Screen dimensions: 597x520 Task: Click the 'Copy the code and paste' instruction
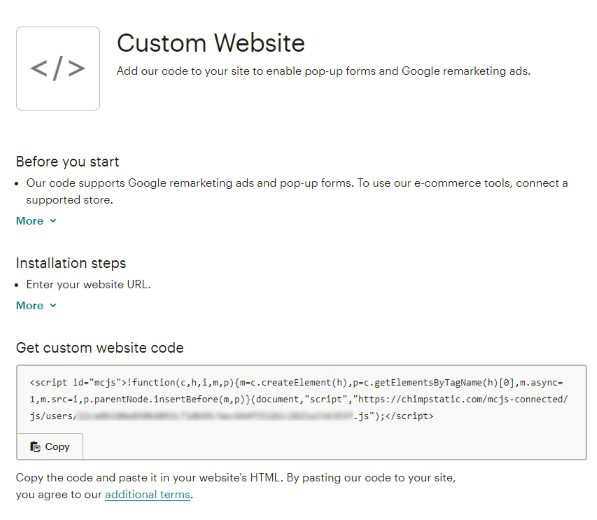(236, 486)
